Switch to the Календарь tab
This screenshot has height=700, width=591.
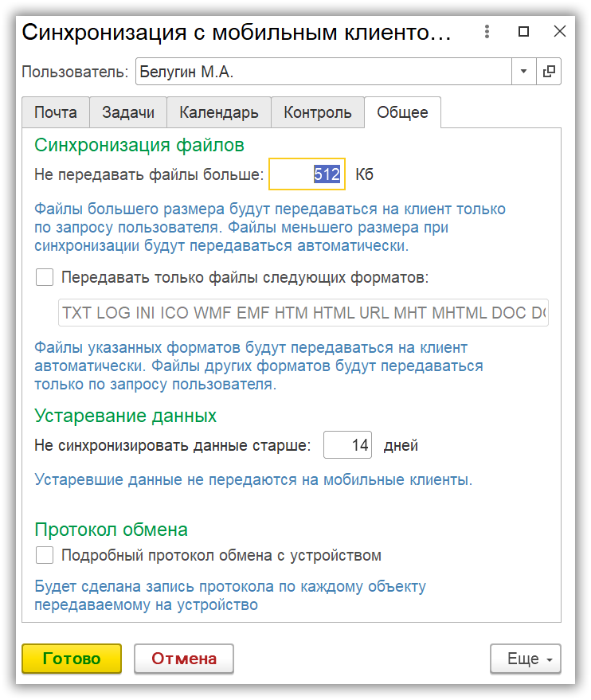[x=219, y=112]
